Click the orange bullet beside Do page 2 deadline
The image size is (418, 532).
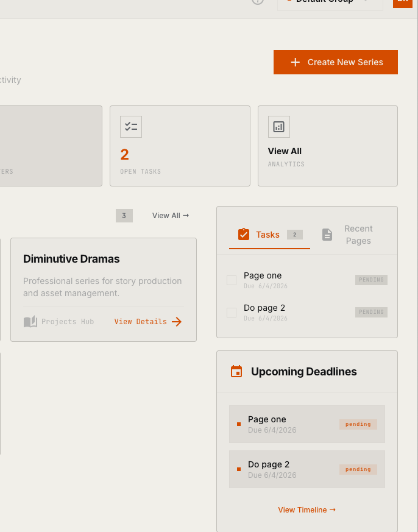tap(239, 469)
